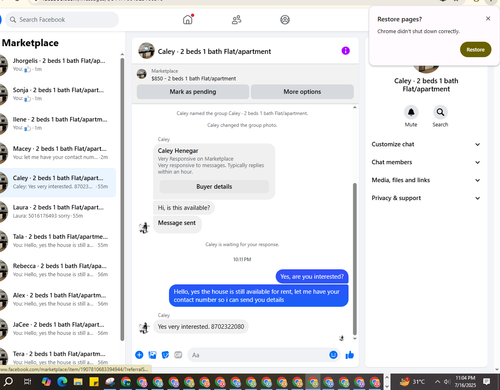Image resolution: width=500 pixels, height=390 pixels.
Task: Open Tala conversation in Marketplace list
Action: pyautogui.click(x=58, y=241)
